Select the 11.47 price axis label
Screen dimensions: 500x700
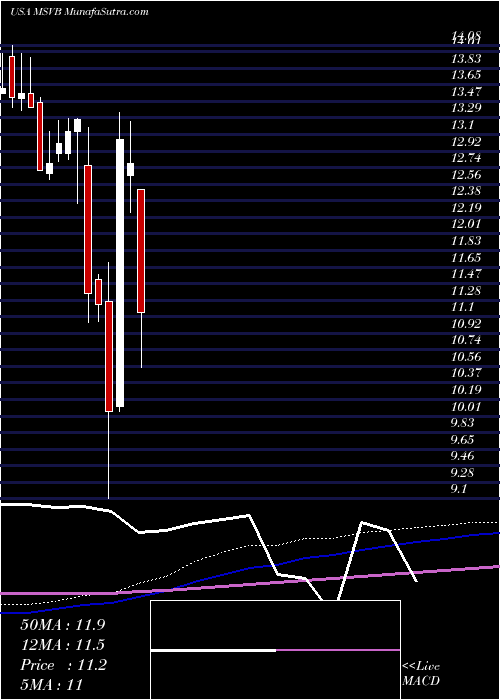(x=466, y=274)
